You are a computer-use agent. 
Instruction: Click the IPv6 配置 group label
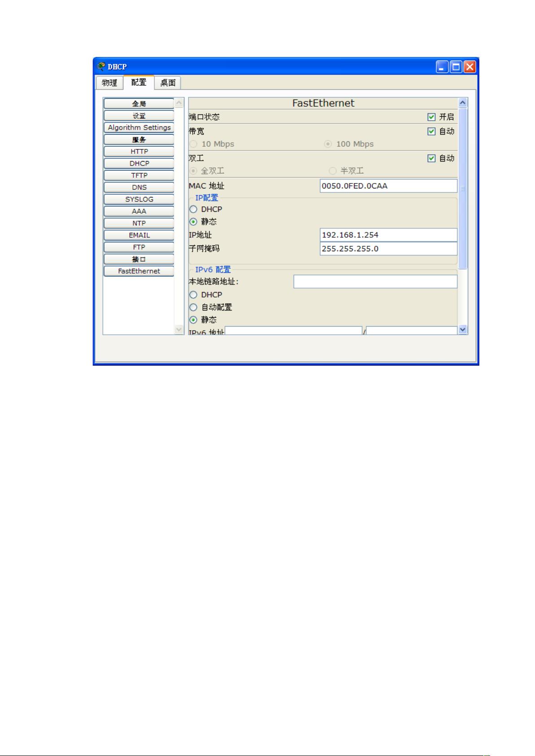213,270
